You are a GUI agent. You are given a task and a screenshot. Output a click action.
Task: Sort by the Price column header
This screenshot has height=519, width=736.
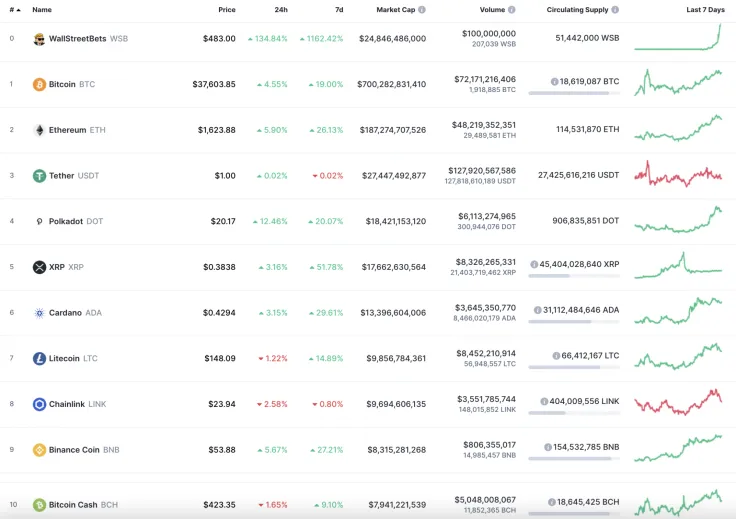click(x=227, y=10)
